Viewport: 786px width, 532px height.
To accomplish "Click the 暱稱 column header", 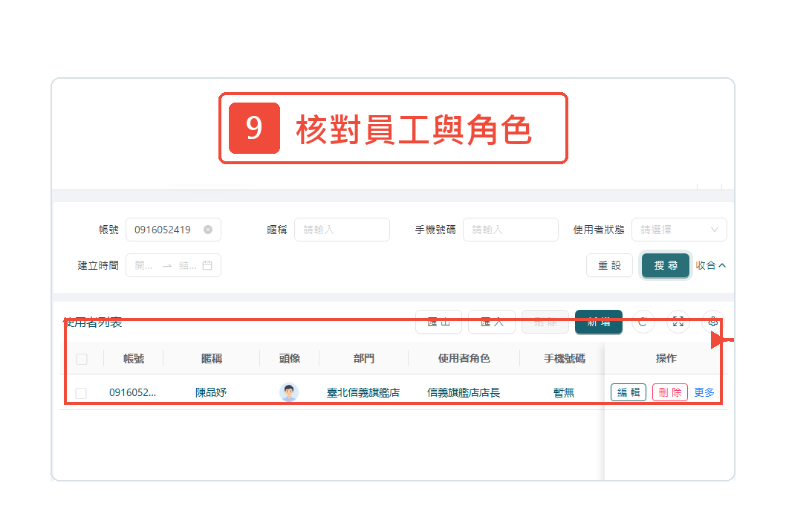I will pos(211,359).
